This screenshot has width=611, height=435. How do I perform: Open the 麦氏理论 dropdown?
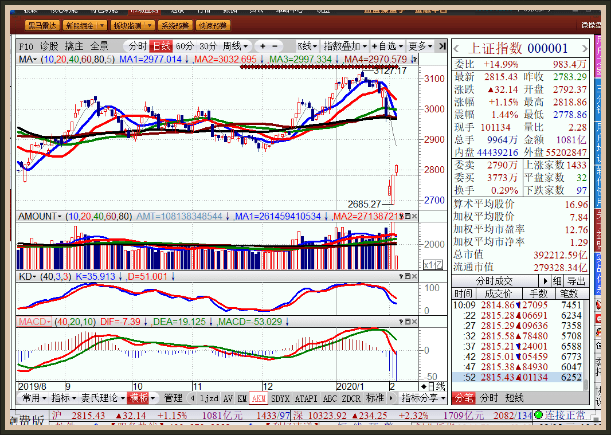pos(103,398)
